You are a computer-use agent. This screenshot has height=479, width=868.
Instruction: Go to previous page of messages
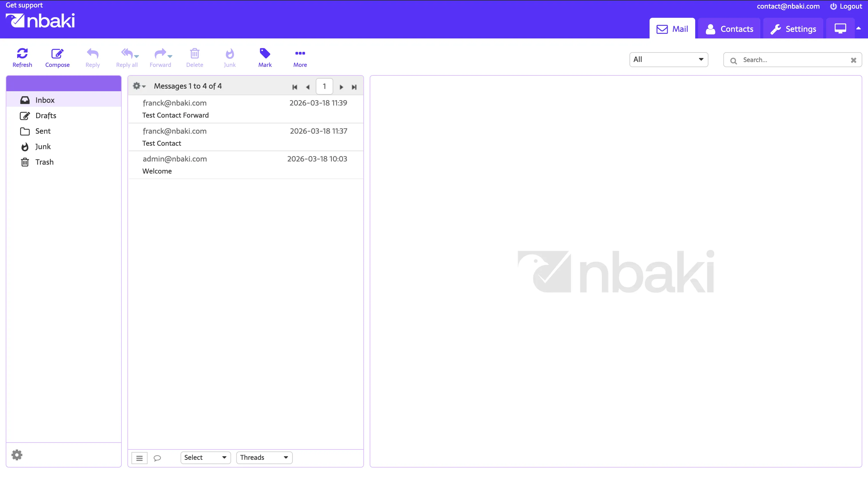(x=308, y=87)
